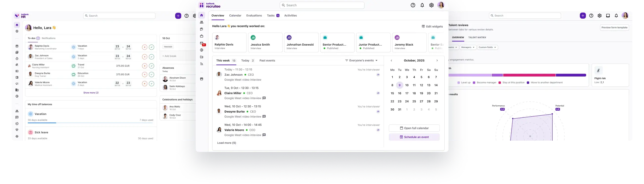Open mailbox icon with unread badge
This screenshot has height=184, width=644.
202,44
